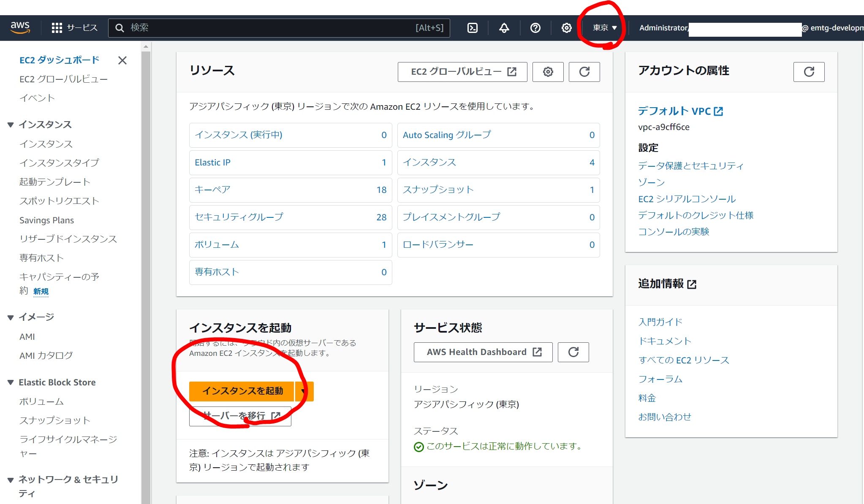Close the EC2 sidebar with X

pos(122,60)
